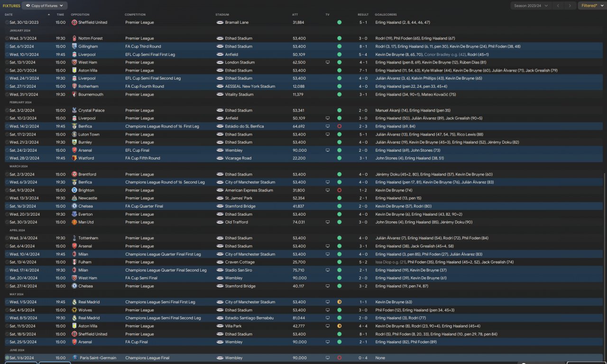Click the TV icon in the Wolves row
Viewport: 607px width, 364px height.
[327, 310]
